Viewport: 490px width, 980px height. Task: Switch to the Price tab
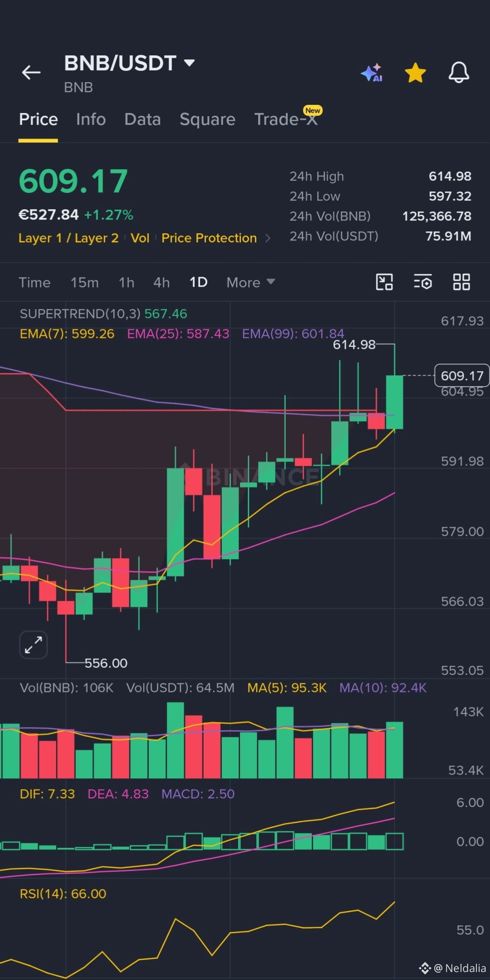pos(38,119)
